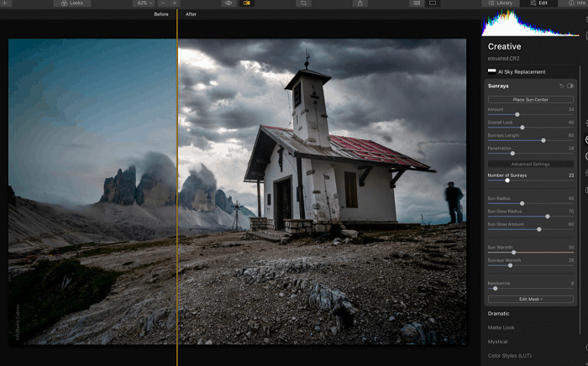Click the add photo plus icon
588x366 pixels.
coord(5,3)
